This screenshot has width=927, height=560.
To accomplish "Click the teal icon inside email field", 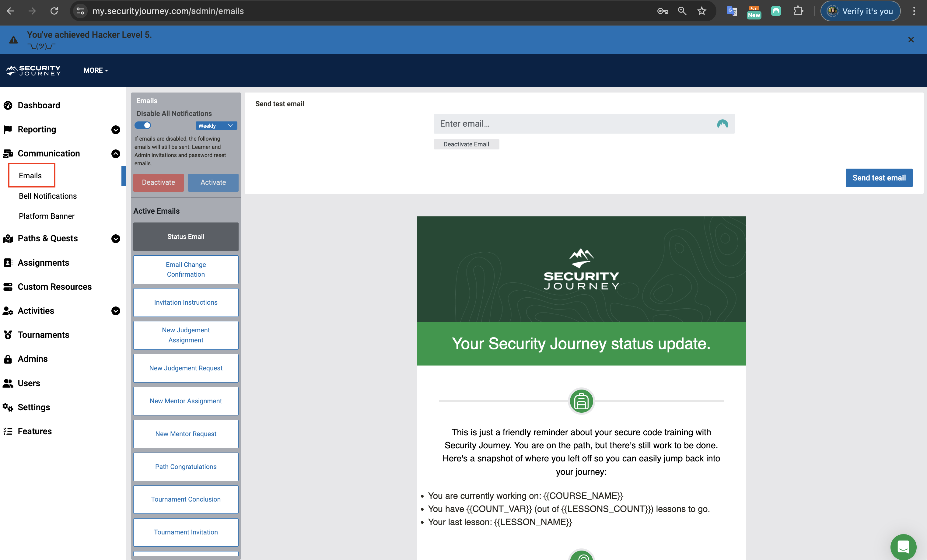I will [722, 124].
